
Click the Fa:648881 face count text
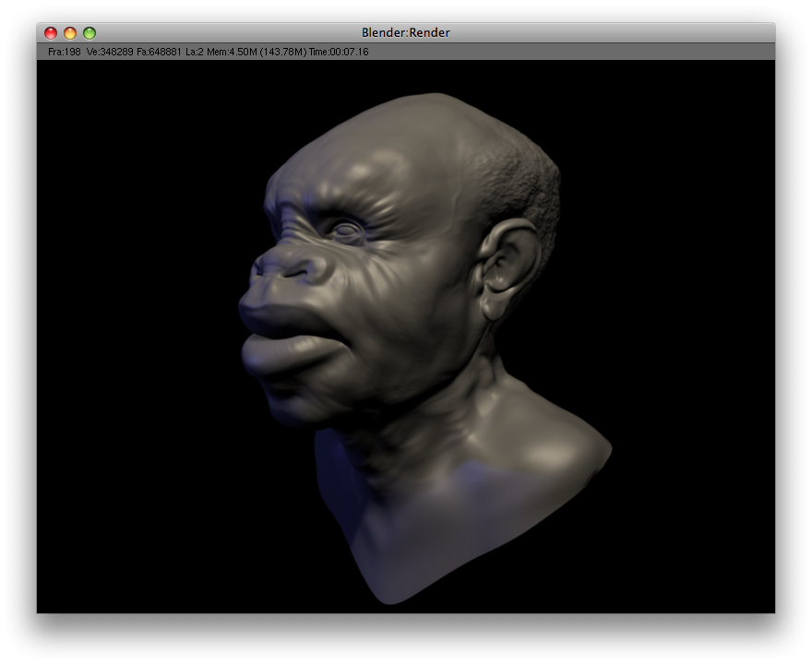(x=159, y=53)
